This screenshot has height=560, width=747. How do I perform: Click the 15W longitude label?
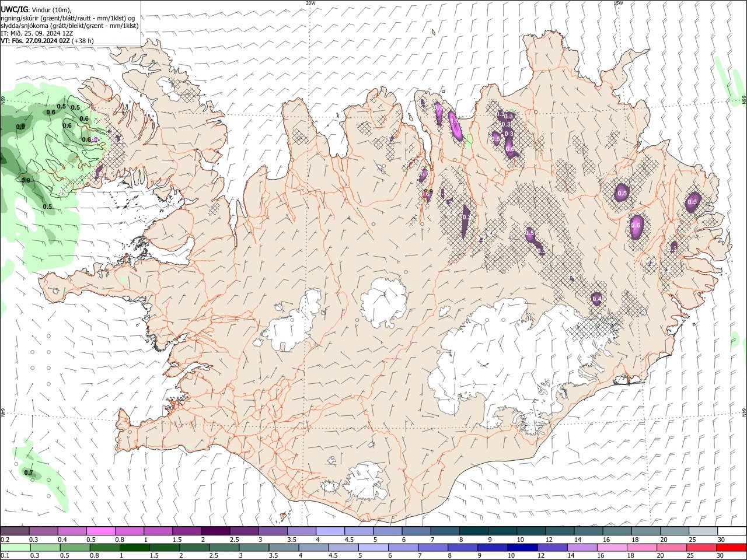(618, 3)
